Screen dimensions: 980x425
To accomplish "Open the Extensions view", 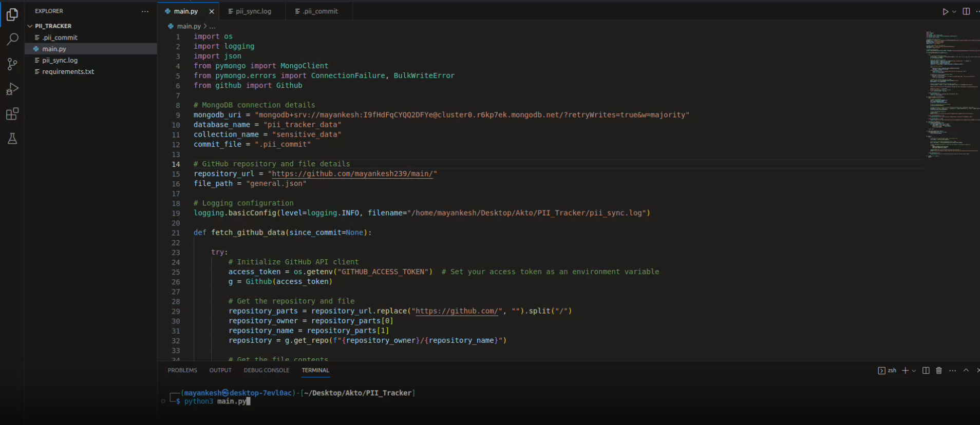I will pos(12,114).
